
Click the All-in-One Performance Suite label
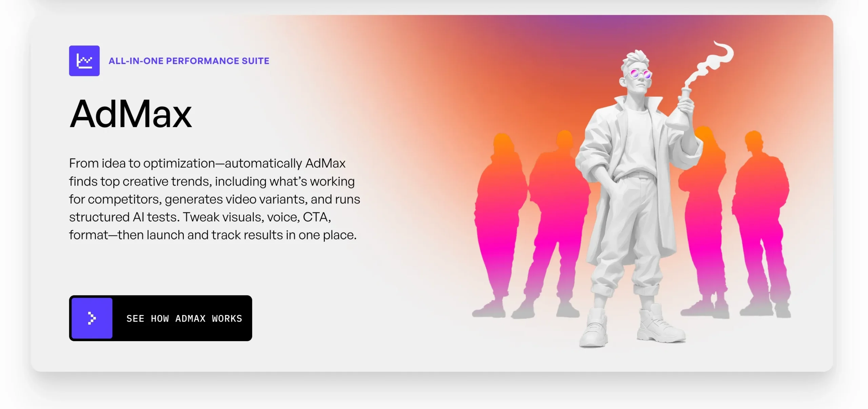(x=189, y=61)
